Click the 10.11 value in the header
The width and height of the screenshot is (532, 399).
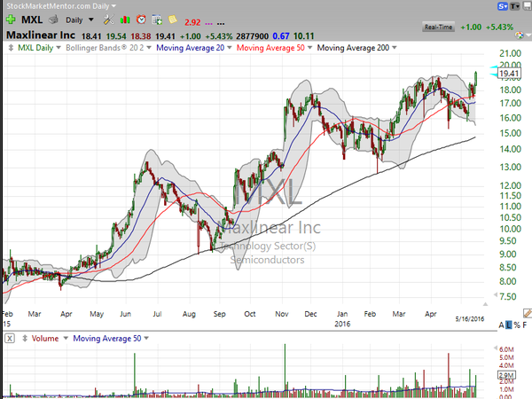tap(303, 36)
